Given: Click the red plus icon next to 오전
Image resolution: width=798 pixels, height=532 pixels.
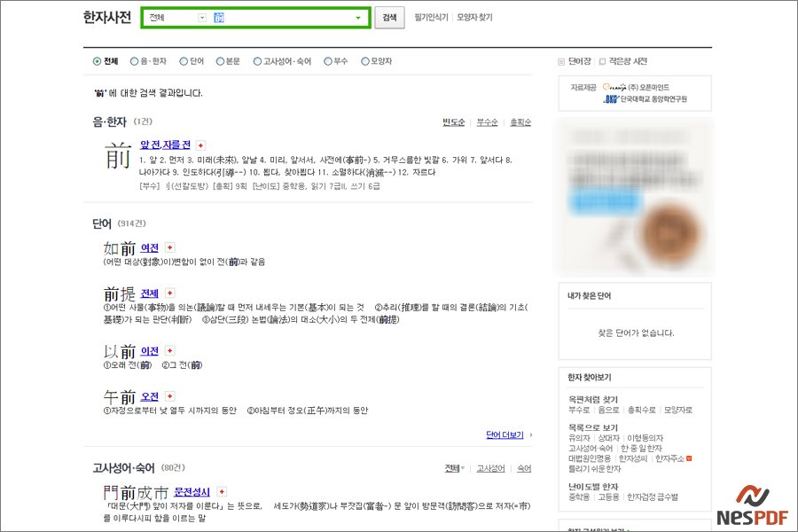Looking at the screenshot, I should click(x=170, y=396).
